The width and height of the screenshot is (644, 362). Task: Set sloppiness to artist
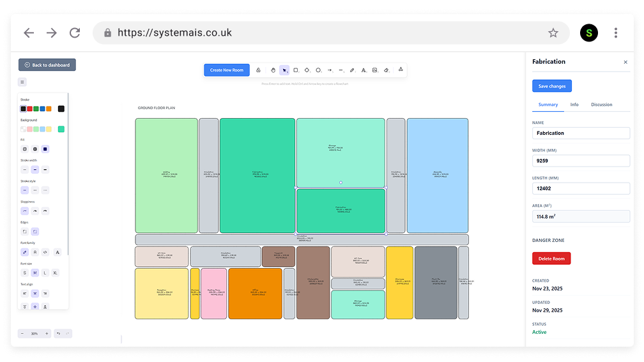point(35,211)
